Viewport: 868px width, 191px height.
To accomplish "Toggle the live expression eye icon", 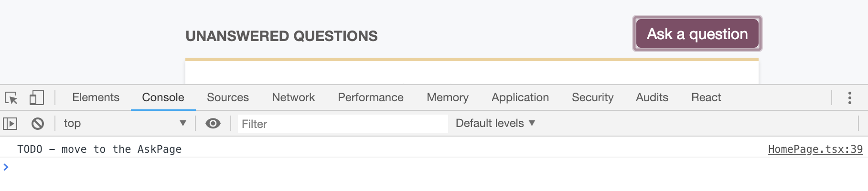I will coord(213,124).
